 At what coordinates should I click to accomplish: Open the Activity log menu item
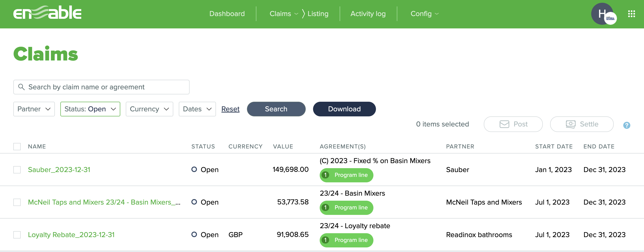(x=368, y=14)
